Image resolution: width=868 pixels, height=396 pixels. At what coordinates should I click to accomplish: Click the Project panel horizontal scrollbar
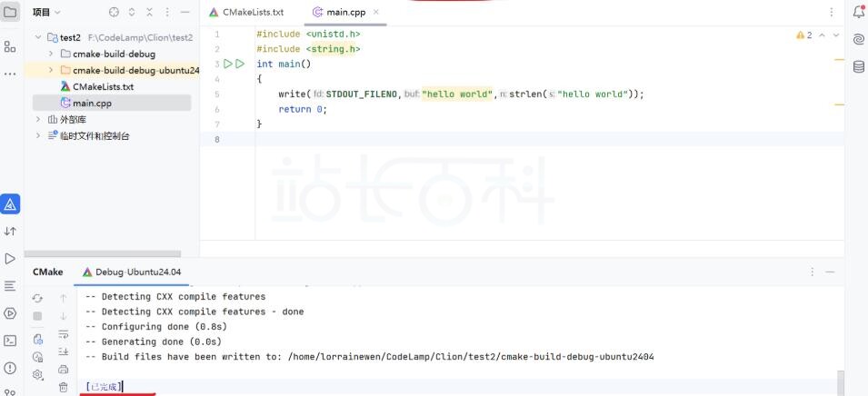point(103,254)
